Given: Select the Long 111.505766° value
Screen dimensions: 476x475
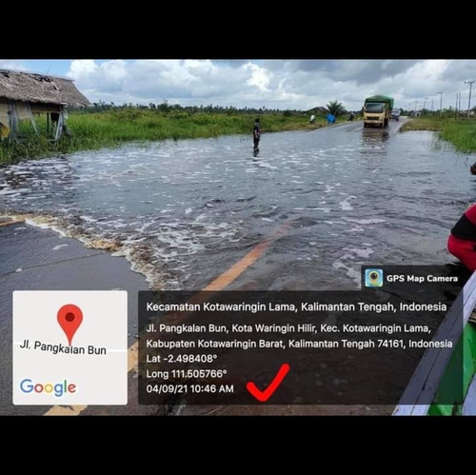Looking at the screenshot, I should click(187, 374).
